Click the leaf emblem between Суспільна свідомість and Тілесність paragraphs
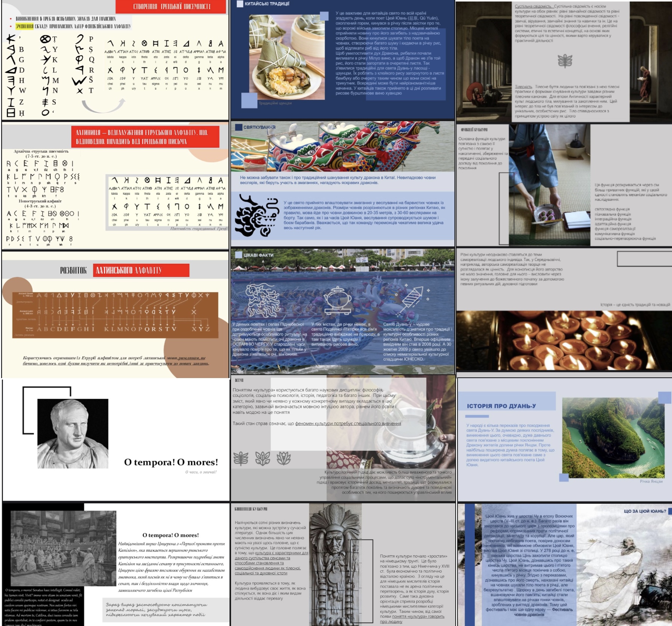 point(565,61)
